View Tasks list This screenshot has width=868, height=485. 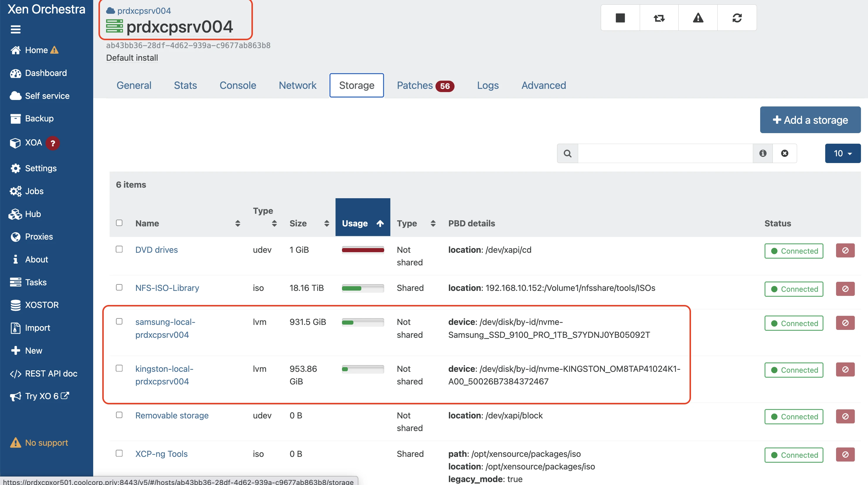coord(28,282)
